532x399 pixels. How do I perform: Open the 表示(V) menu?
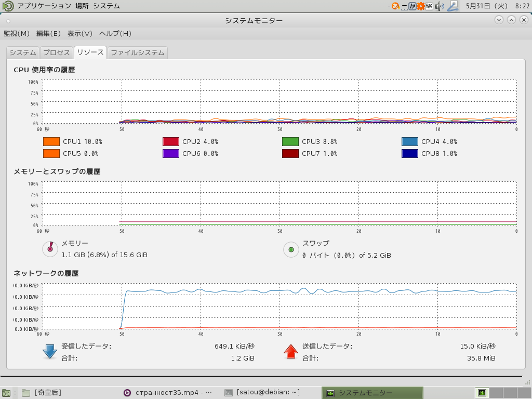(x=79, y=33)
